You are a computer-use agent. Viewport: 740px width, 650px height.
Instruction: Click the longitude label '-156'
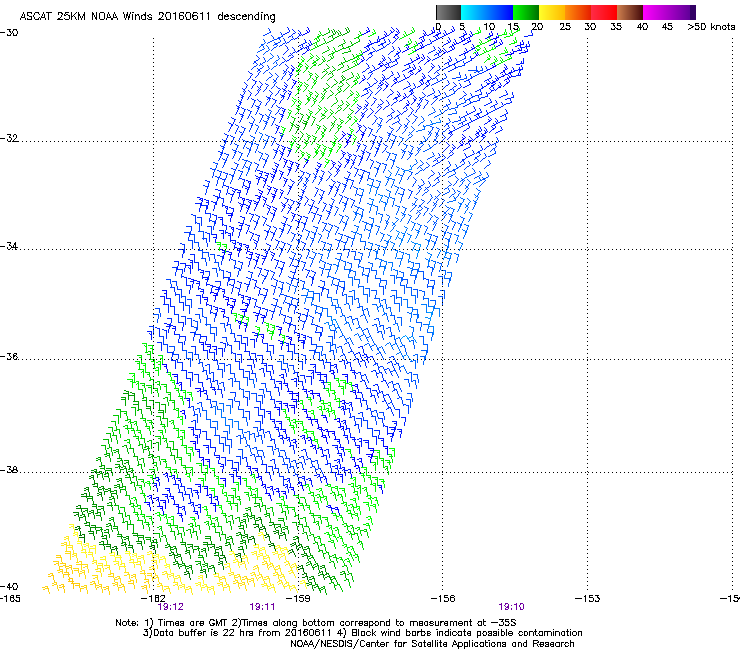(443, 599)
